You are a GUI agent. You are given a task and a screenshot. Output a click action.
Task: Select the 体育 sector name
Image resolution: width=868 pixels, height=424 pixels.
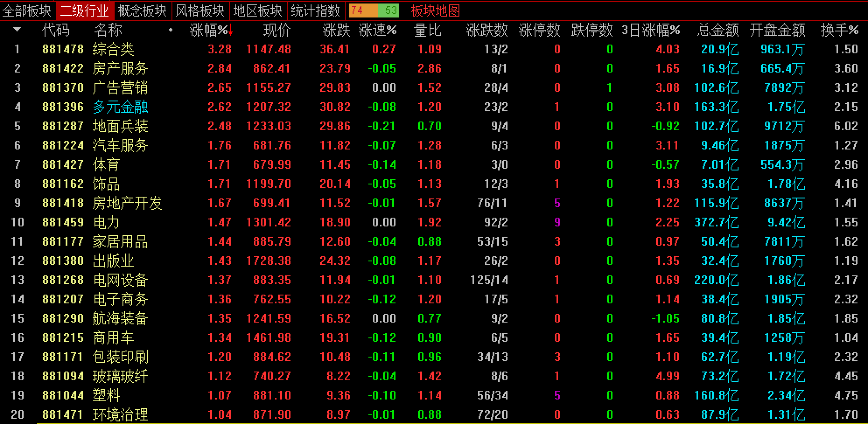[x=106, y=165]
